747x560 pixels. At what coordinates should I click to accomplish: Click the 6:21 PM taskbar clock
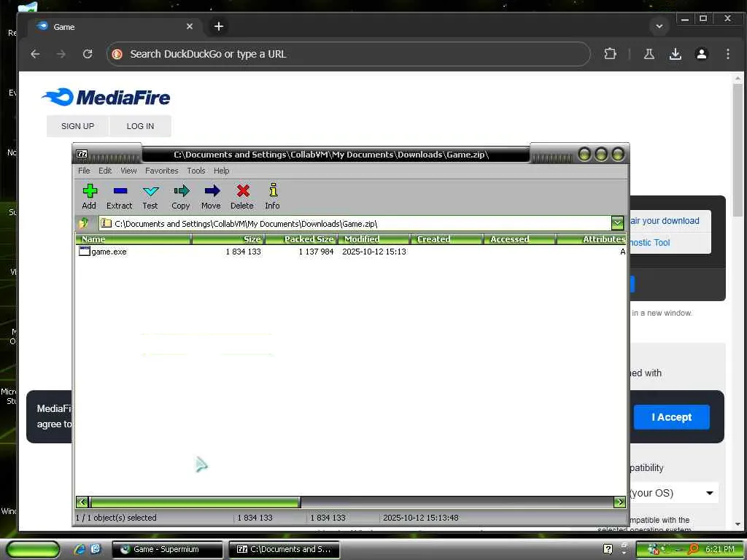719,549
